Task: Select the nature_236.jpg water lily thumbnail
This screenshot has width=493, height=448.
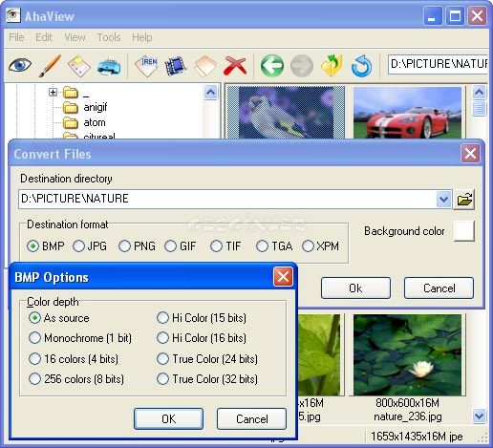Action: [407, 354]
